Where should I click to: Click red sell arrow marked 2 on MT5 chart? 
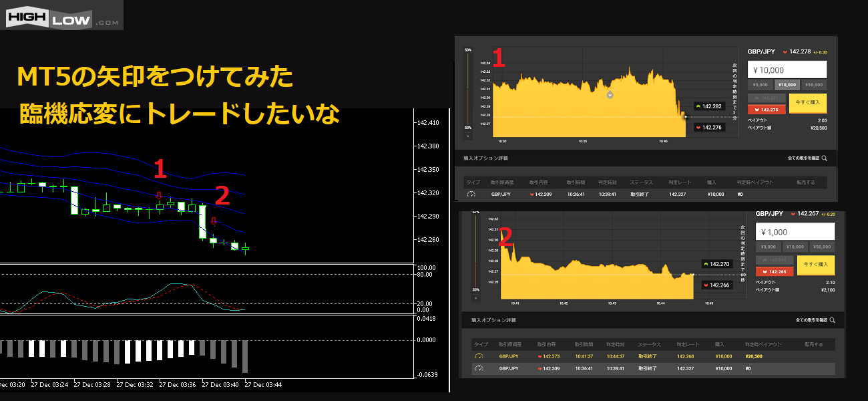(213, 221)
